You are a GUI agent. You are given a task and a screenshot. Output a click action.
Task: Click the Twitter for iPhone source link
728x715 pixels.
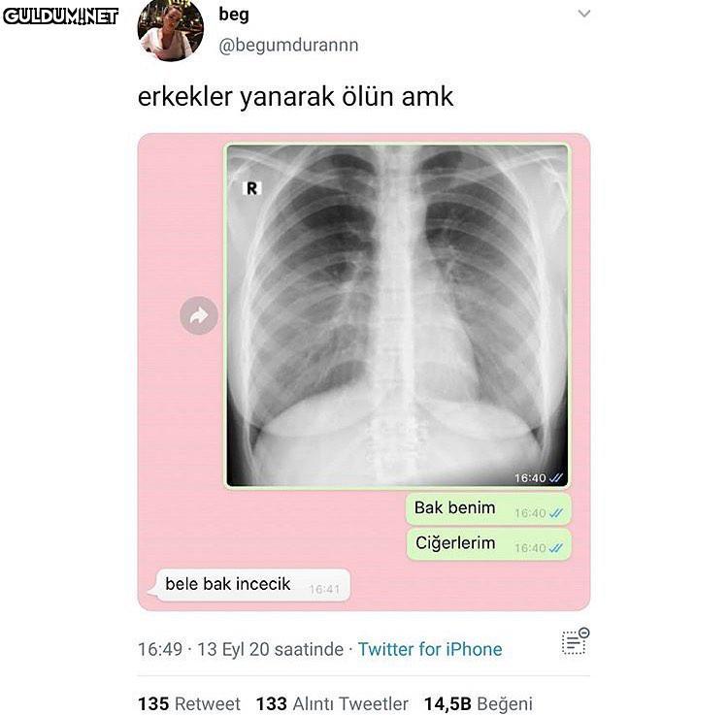(x=430, y=649)
